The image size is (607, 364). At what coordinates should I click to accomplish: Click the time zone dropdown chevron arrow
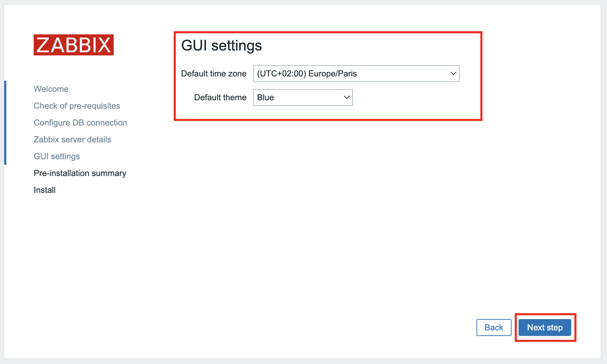click(453, 74)
